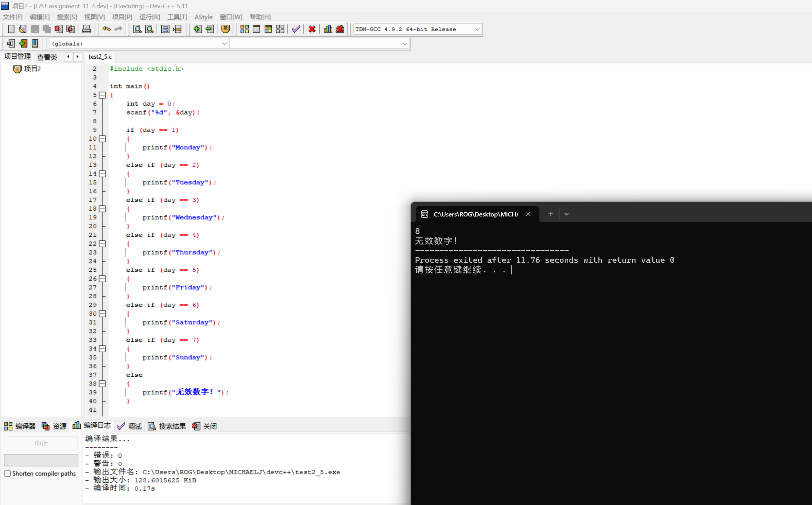The image size is (812, 505).
Task: Click the purple checkmark syntax check icon
Action: pyautogui.click(x=296, y=29)
